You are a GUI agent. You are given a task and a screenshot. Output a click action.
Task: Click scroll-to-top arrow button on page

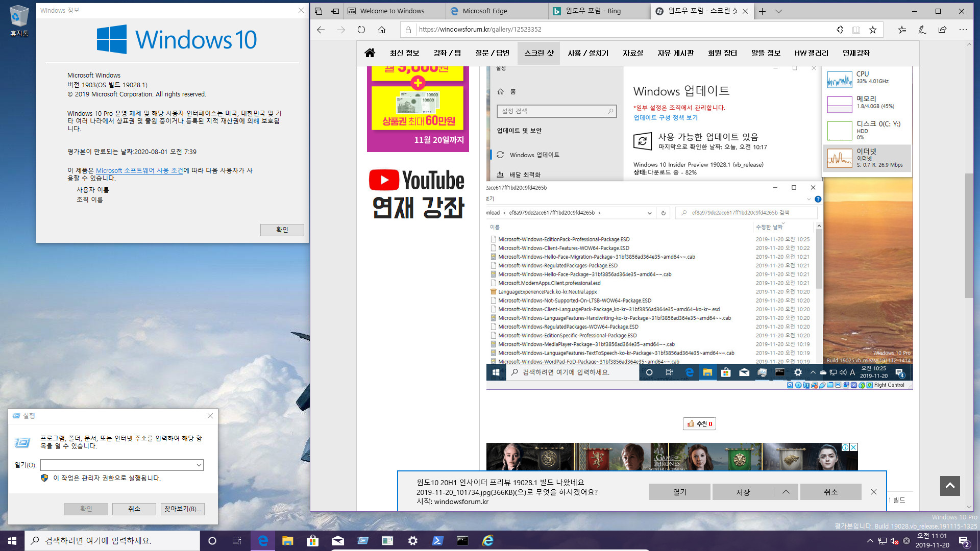click(x=950, y=486)
